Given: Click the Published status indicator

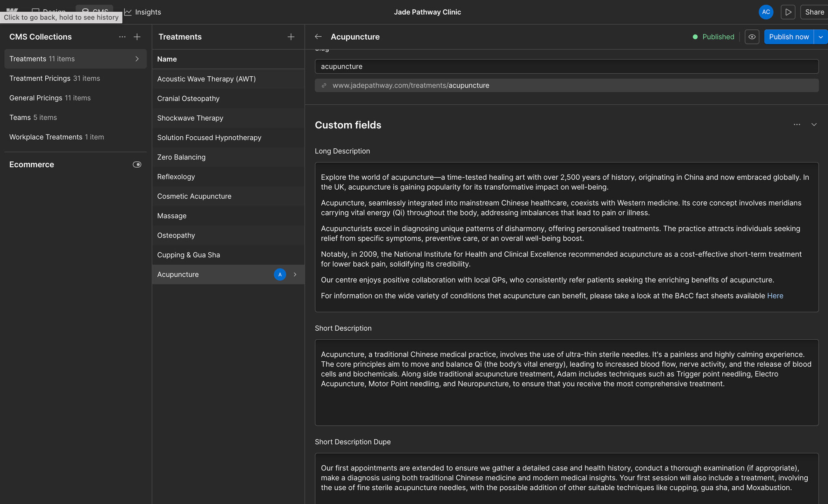Looking at the screenshot, I should [x=713, y=37].
